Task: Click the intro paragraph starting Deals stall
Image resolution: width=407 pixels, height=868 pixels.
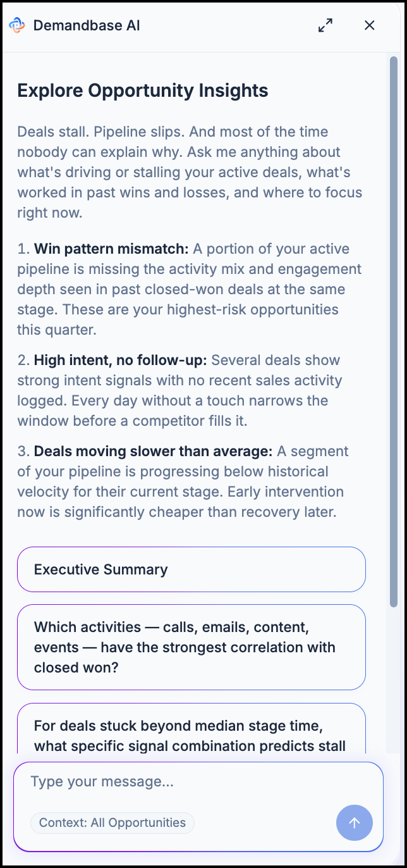Action: [190, 172]
